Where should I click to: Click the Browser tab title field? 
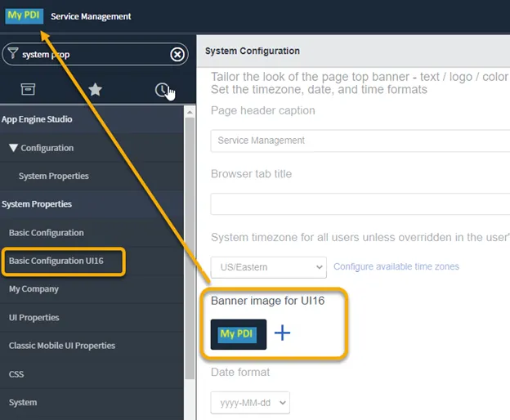click(x=360, y=203)
